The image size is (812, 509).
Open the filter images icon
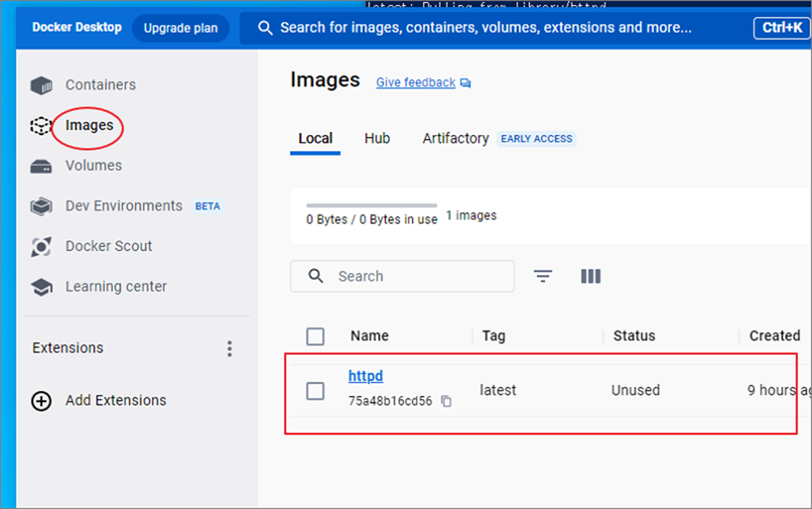click(542, 277)
